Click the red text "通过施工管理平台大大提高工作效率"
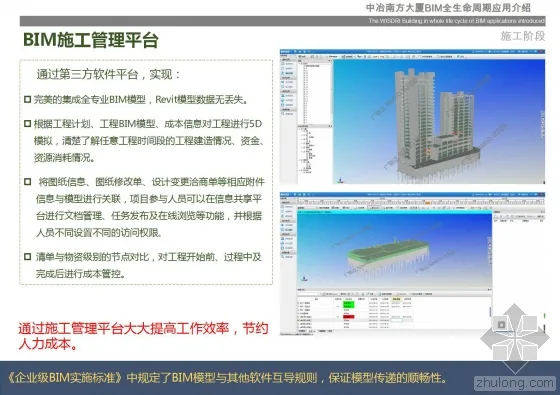Viewport: 560px width, 395px height. [x=124, y=328]
